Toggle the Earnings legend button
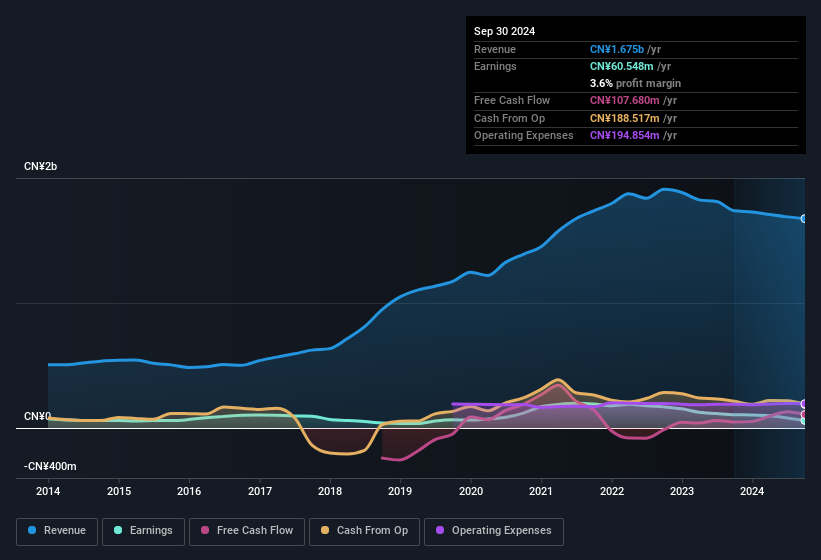This screenshot has height=560, width=821. [143, 532]
